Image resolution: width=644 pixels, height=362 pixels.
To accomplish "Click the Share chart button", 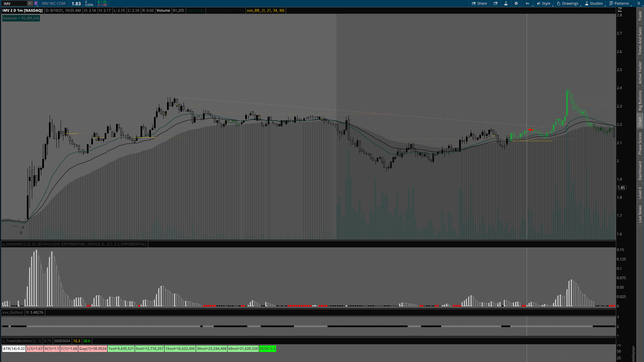I will 479,3.
